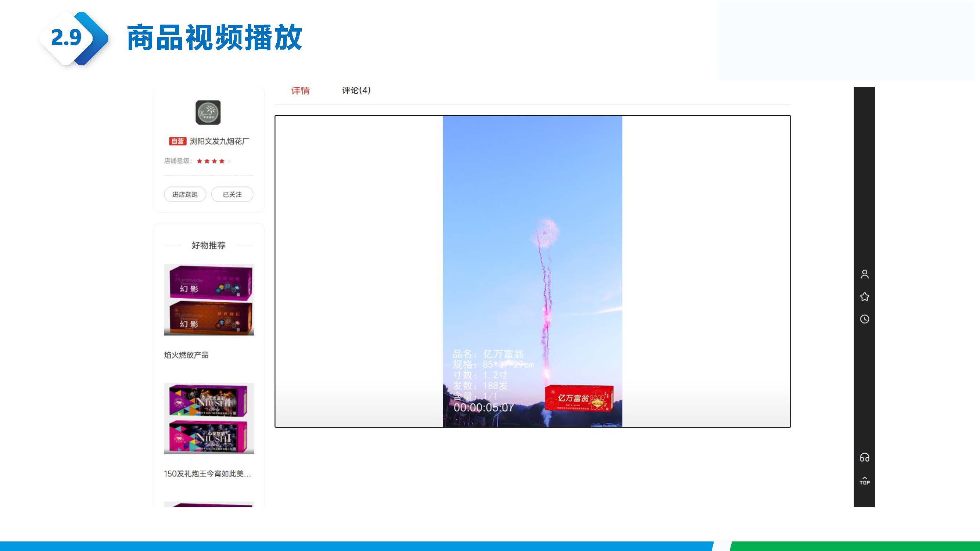Screen dimensions: 980x551
Task: Open the 浏阳文发九烟花厂 shop logo
Action: [x=208, y=113]
